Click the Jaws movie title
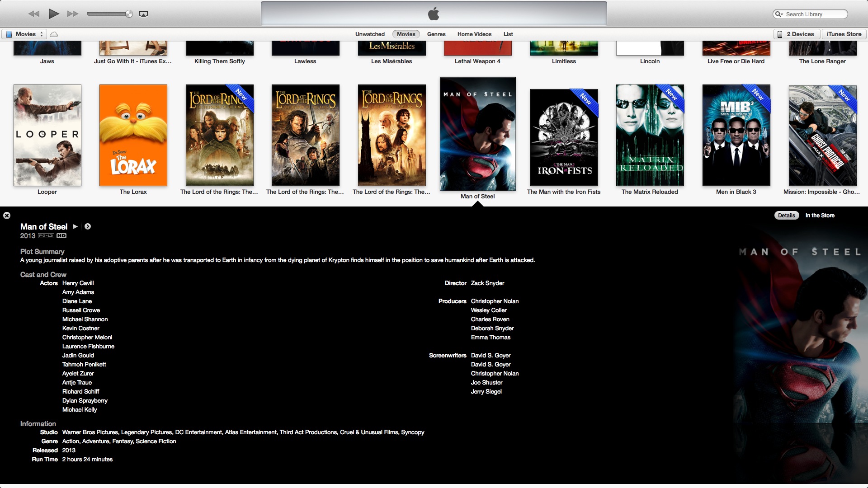868x488 pixels. point(47,61)
